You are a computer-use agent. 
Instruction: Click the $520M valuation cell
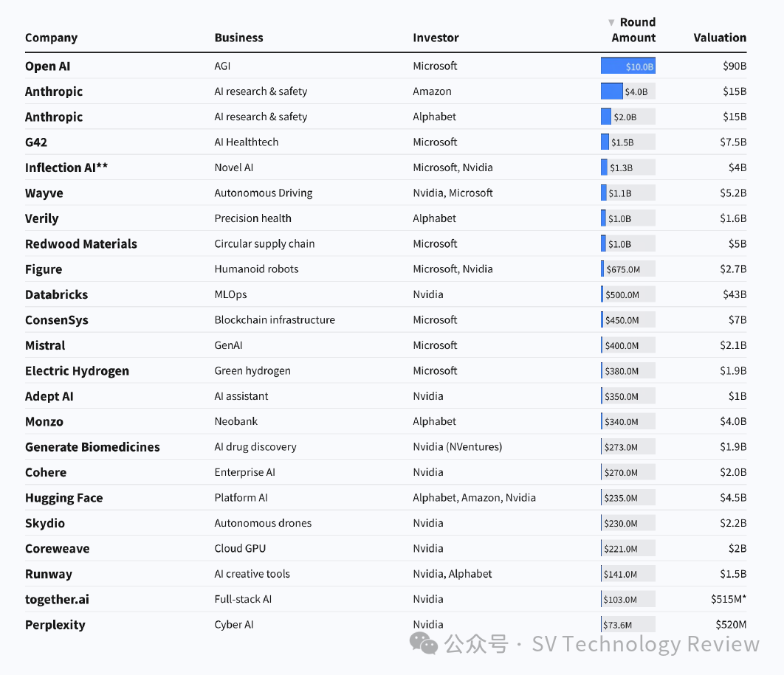(x=731, y=625)
